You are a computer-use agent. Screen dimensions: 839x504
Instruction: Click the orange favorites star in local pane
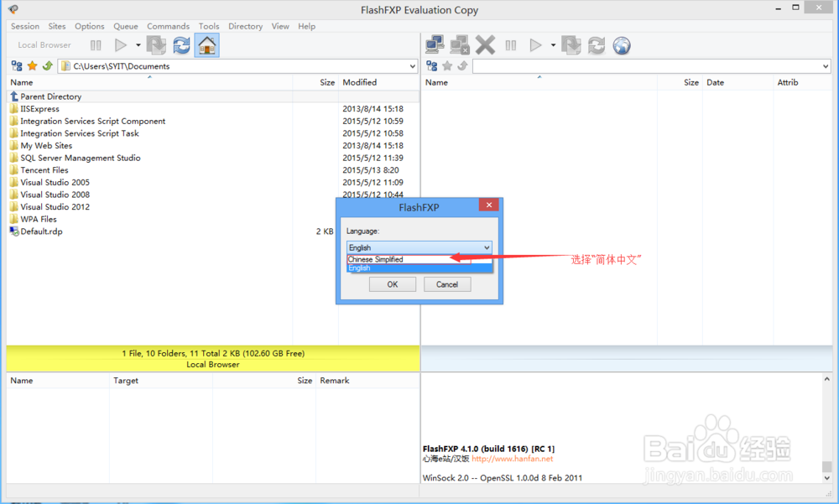click(32, 65)
